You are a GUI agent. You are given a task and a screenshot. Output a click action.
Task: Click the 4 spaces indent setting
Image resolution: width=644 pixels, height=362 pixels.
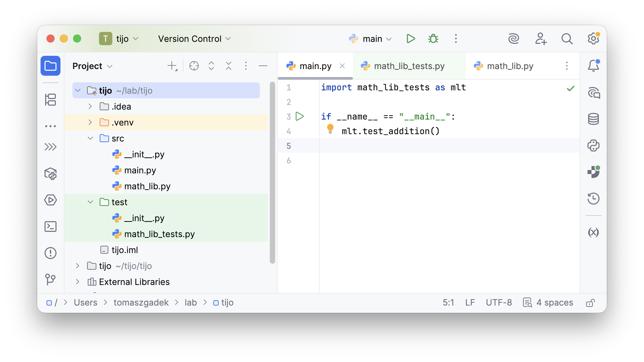554,303
